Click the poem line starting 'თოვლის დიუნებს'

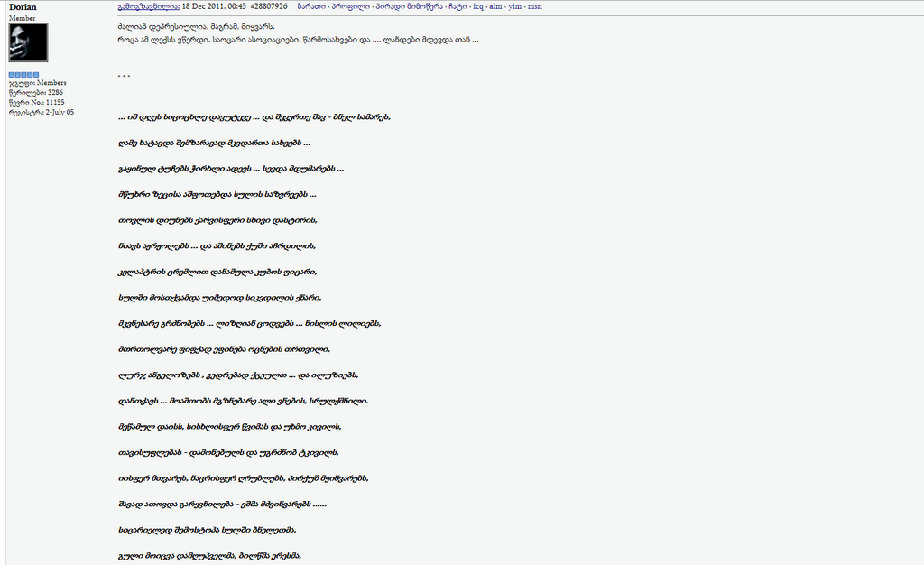(x=217, y=220)
